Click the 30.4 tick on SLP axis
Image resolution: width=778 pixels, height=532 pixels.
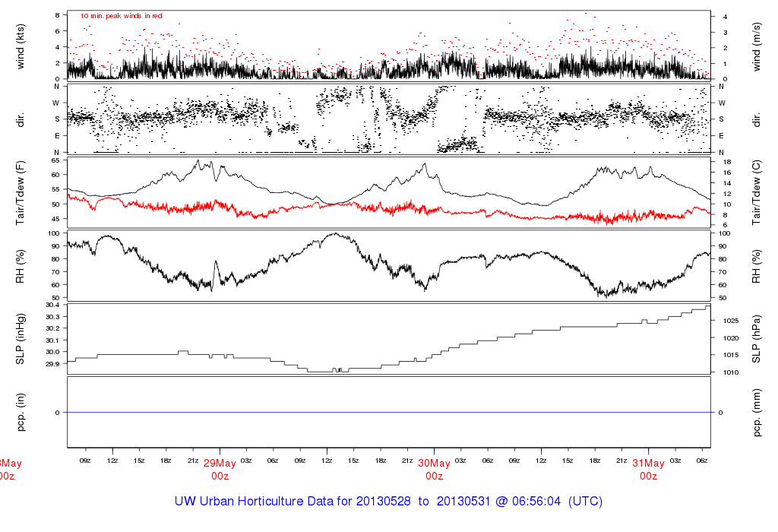[53, 305]
